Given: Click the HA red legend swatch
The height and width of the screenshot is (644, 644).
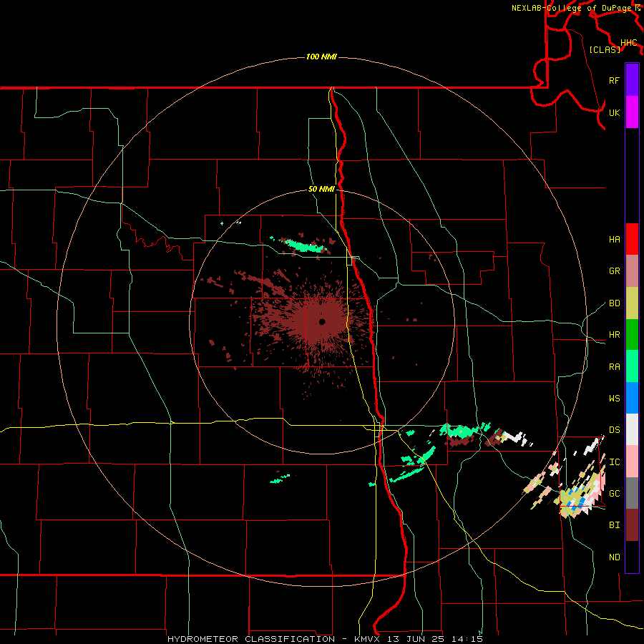Looking at the screenshot, I should pyautogui.click(x=632, y=239).
